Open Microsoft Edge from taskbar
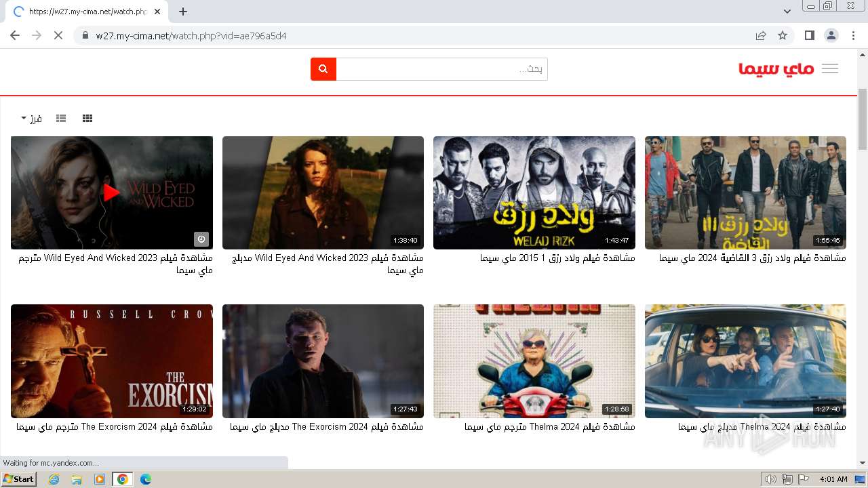 coord(146,479)
